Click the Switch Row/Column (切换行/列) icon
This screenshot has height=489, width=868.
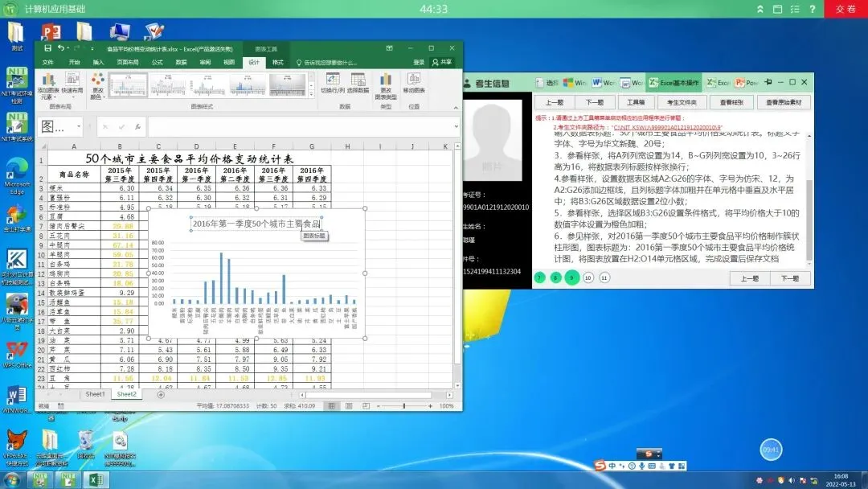click(332, 83)
